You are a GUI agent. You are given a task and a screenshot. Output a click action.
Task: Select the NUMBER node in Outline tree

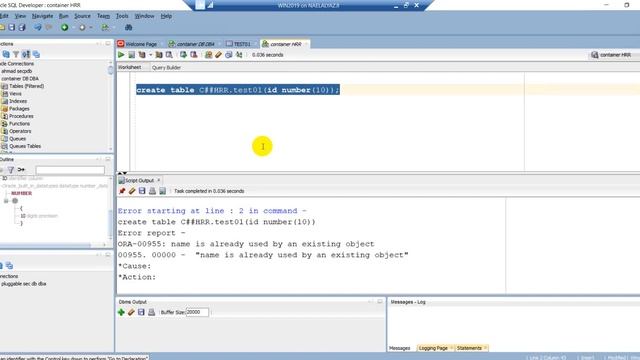[x=21, y=193]
